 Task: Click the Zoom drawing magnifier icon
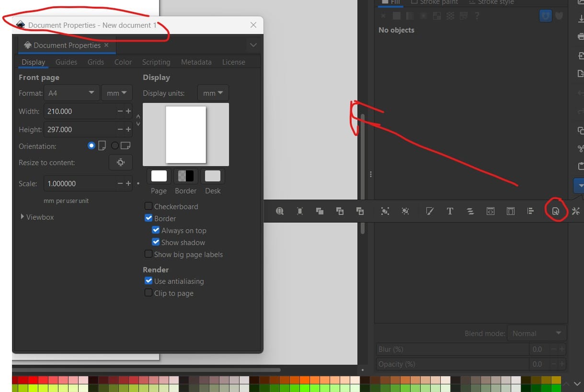(280, 211)
